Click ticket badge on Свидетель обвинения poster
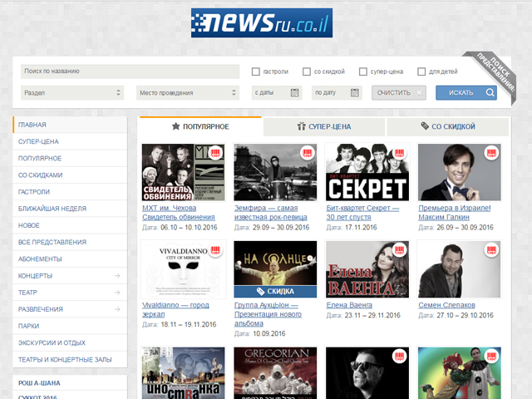532x399 pixels. click(215, 152)
